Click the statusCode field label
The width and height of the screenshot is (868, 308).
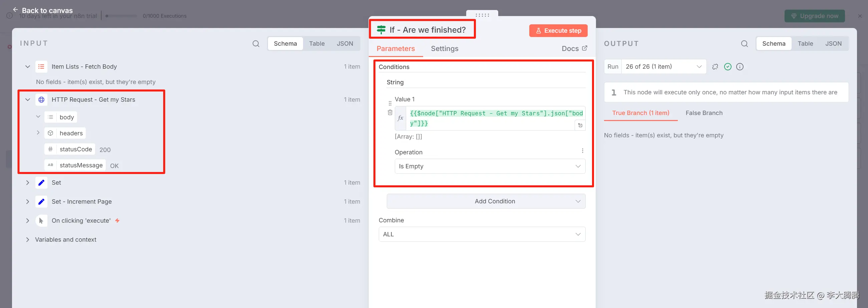point(76,149)
